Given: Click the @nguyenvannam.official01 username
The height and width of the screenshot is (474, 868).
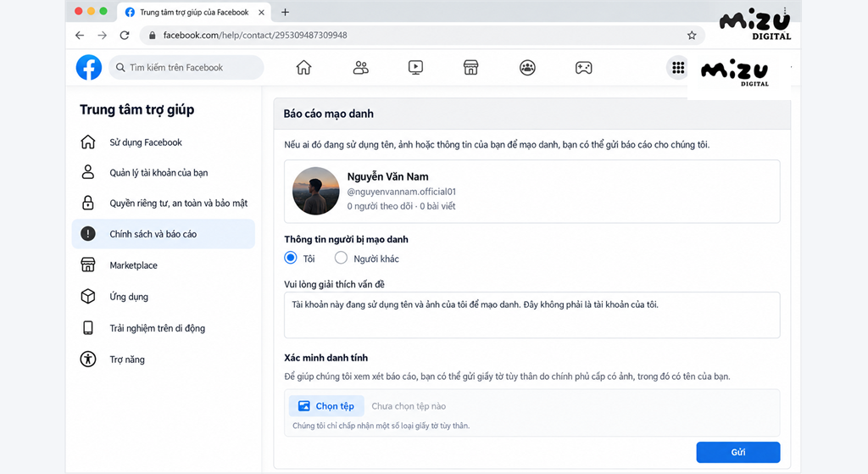Looking at the screenshot, I should coord(401,192).
